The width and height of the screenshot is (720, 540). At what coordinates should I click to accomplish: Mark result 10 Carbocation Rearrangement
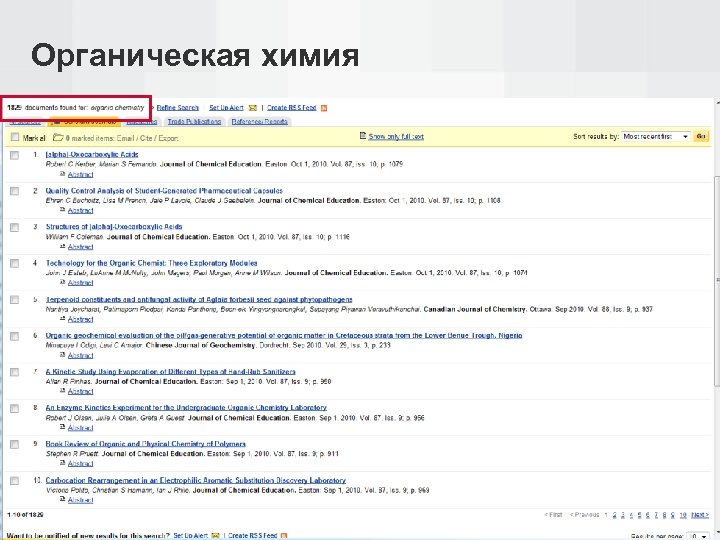coord(15,481)
